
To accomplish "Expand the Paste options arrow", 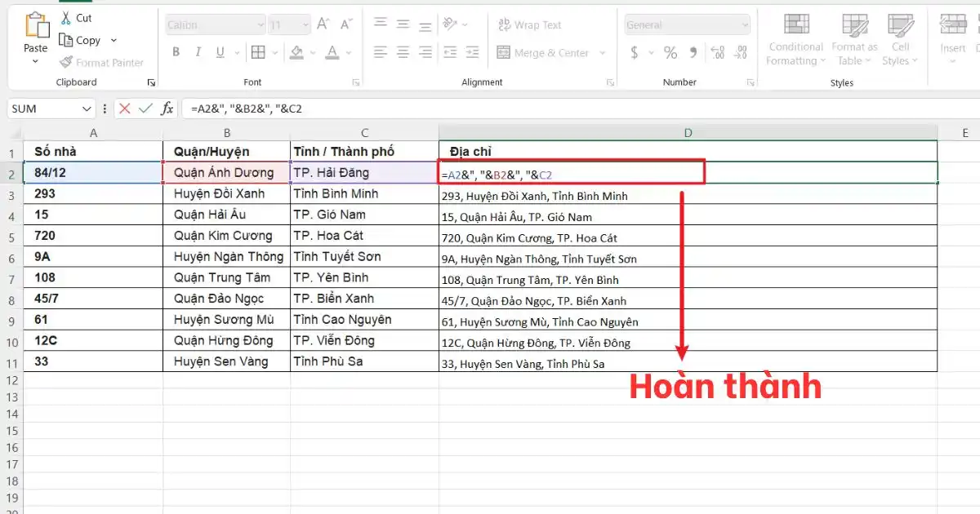I will 36,62.
